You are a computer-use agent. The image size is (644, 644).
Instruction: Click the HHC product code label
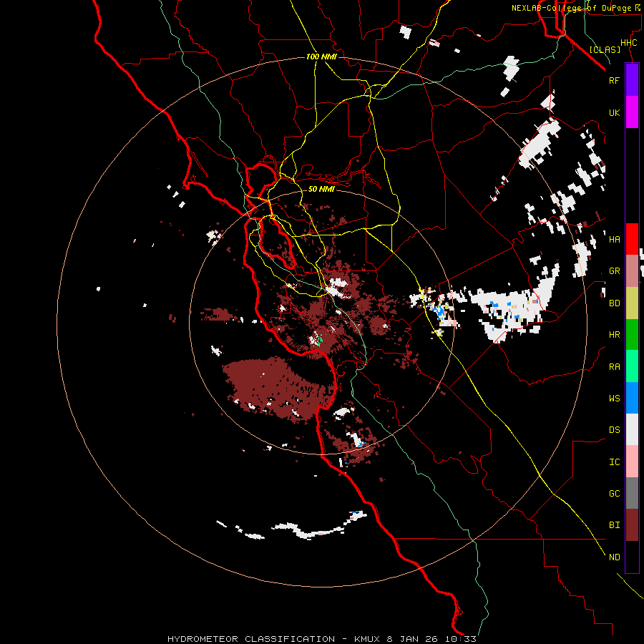point(628,43)
